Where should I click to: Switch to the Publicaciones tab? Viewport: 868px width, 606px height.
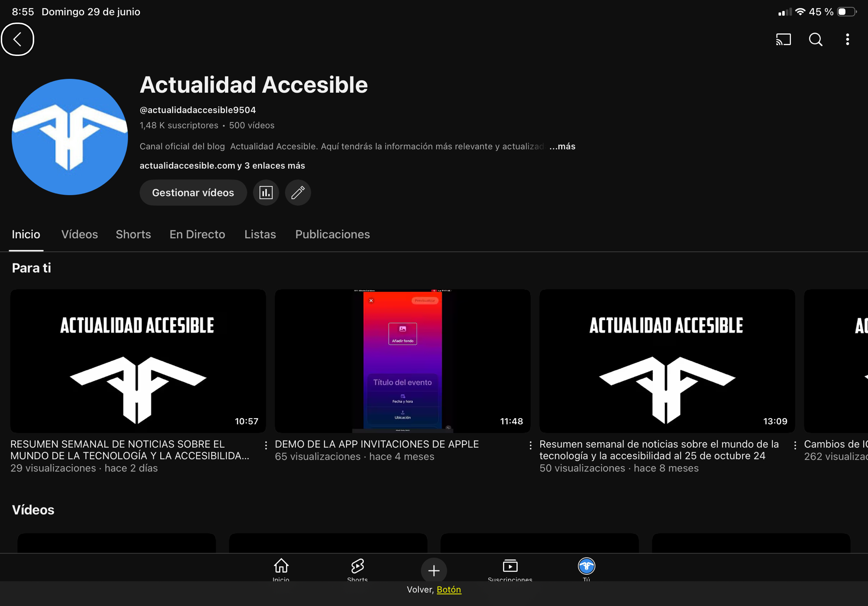click(x=332, y=235)
